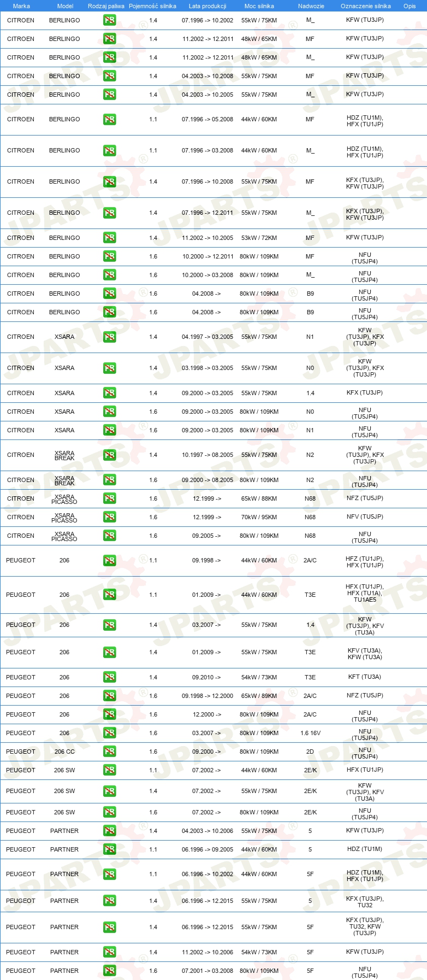Viewport: 427px width, 980px height.
Task: Click fuel icon for Berlingo 07.1996 -> 10.2008
Action: [x=110, y=181]
